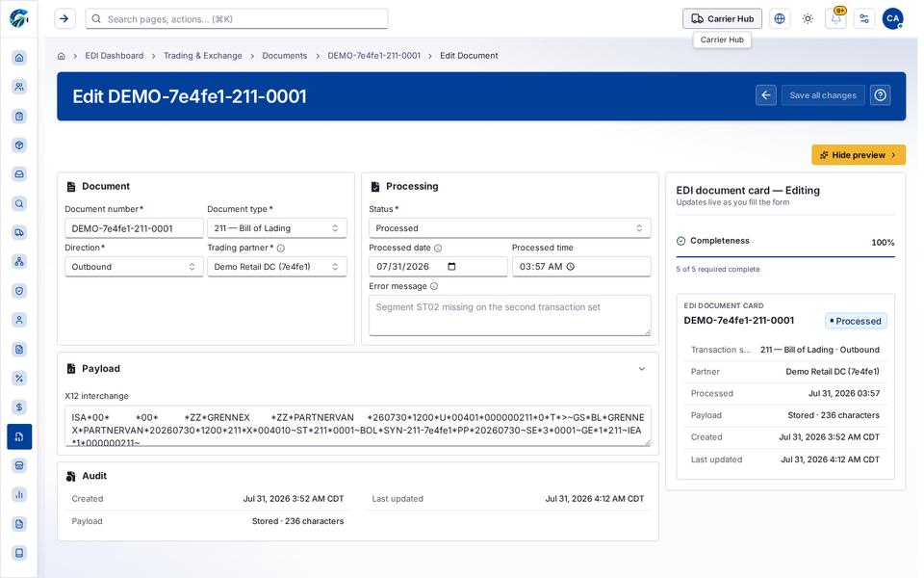The image size is (924, 578).
Task: Open the magnifier sidebar icon
Action: (x=19, y=203)
